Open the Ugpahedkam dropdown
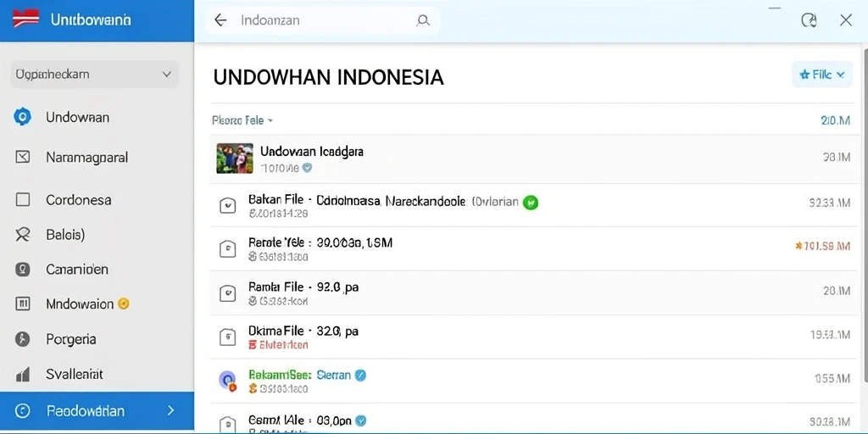 tap(95, 75)
